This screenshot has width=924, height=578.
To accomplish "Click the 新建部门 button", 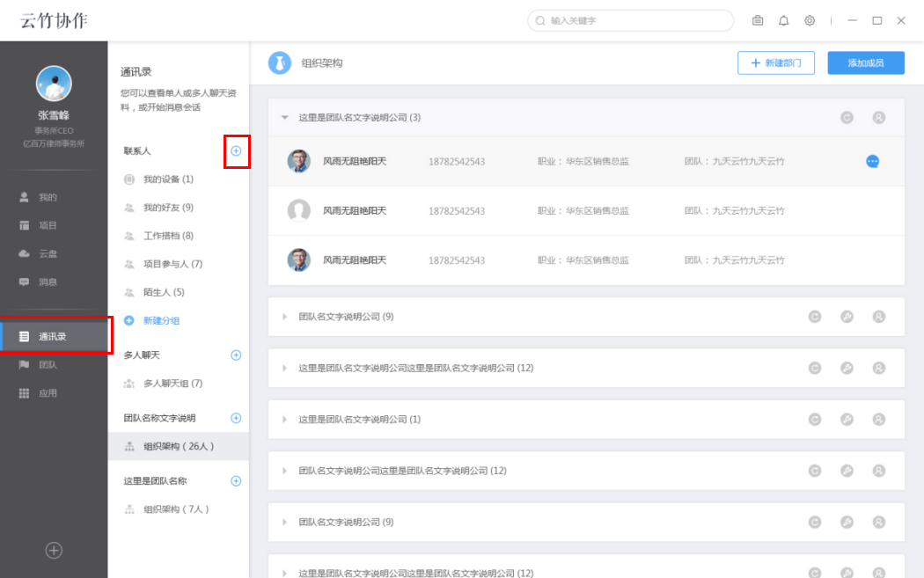I will pos(776,62).
